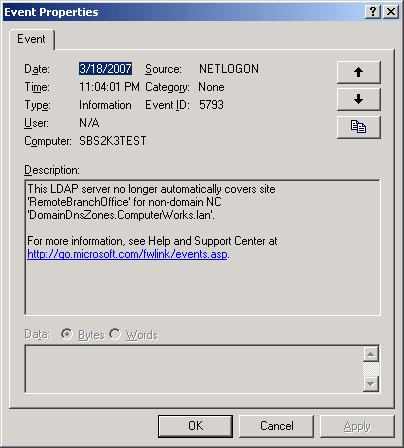Show the next event with down arrow
Screen dimensions: 404x448
click(x=358, y=99)
